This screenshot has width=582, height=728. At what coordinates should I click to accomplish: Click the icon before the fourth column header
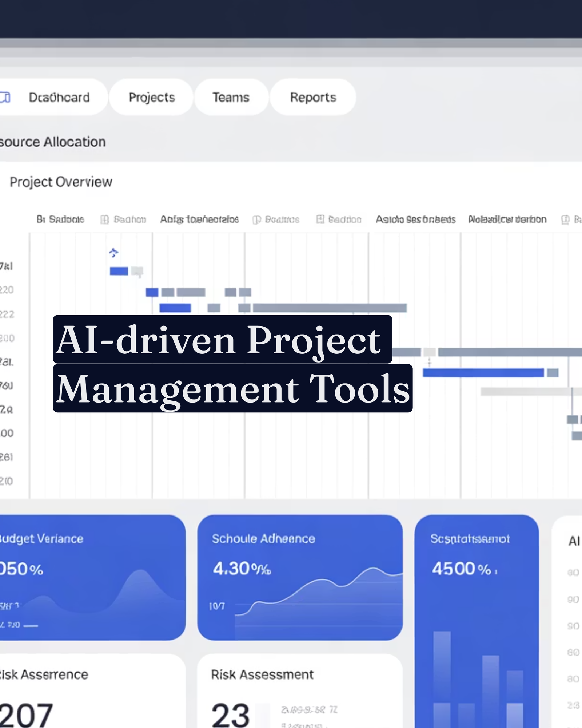coord(256,219)
